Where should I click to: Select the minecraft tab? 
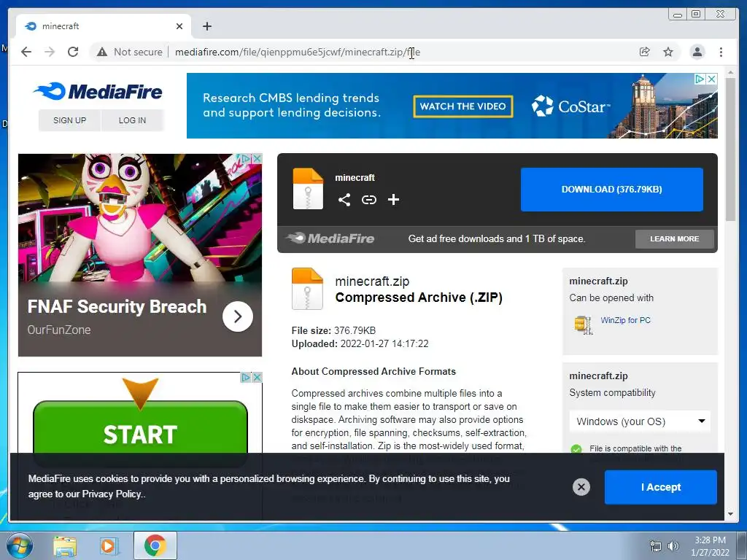click(104, 26)
